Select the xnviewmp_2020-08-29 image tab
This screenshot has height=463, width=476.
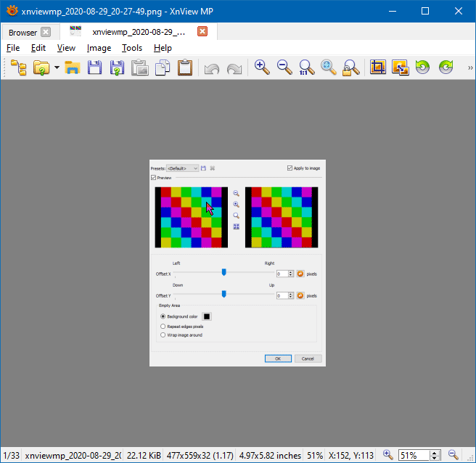[x=139, y=32]
